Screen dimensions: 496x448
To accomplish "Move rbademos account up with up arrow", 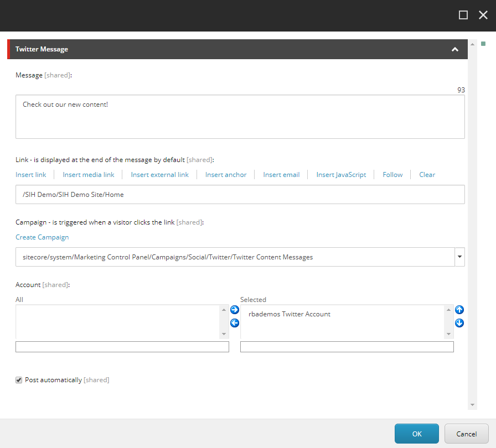I will [x=459, y=310].
